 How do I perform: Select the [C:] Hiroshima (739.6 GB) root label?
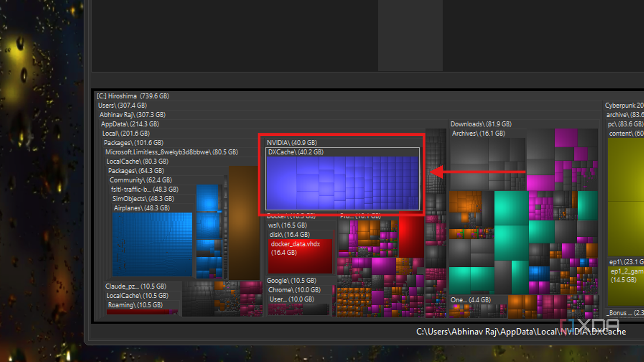[x=133, y=96]
